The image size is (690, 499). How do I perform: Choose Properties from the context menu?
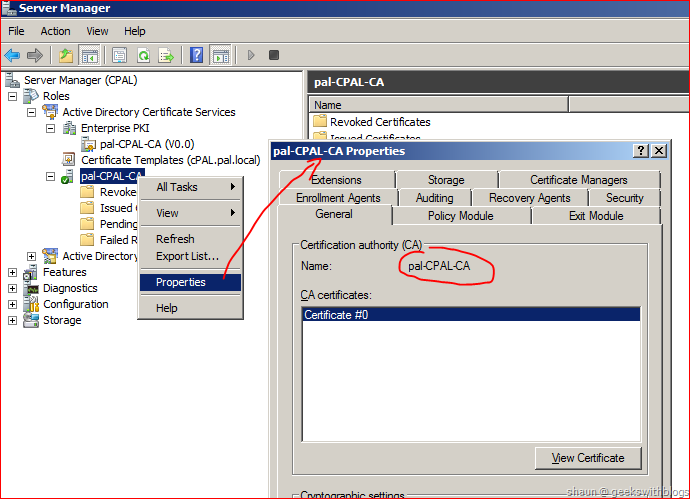pos(191,282)
